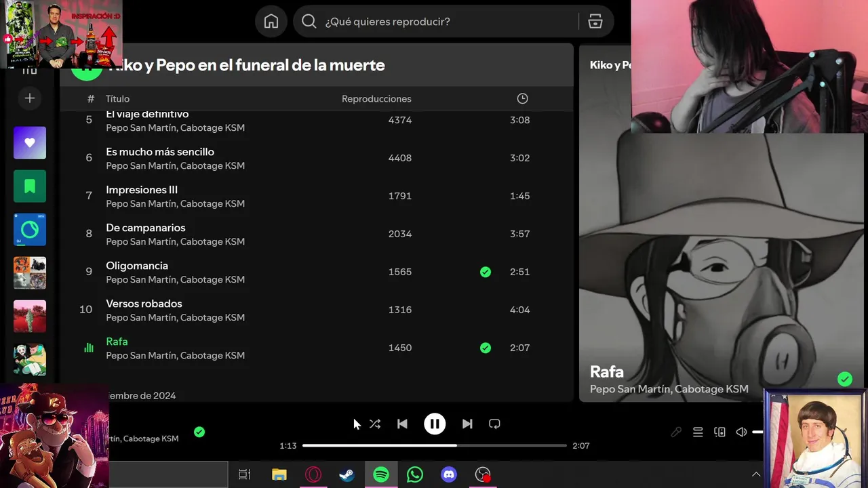Screen dimensions: 868x488
Task: Click 'Rafa' title in now playing panel
Action: (607, 371)
